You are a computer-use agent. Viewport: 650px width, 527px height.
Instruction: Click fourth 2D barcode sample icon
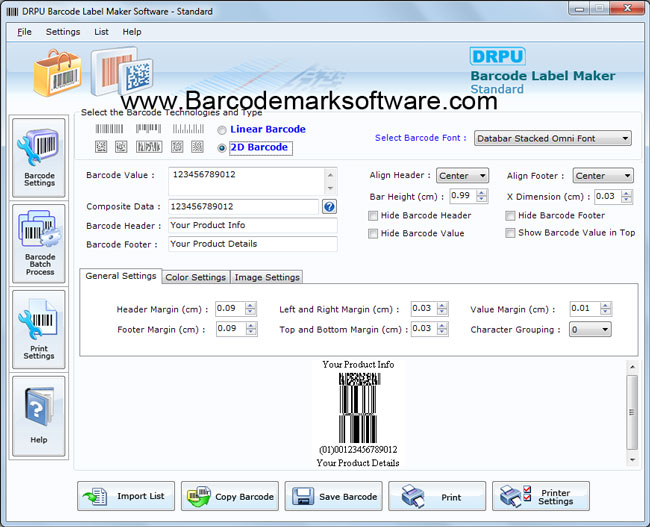tap(177, 146)
